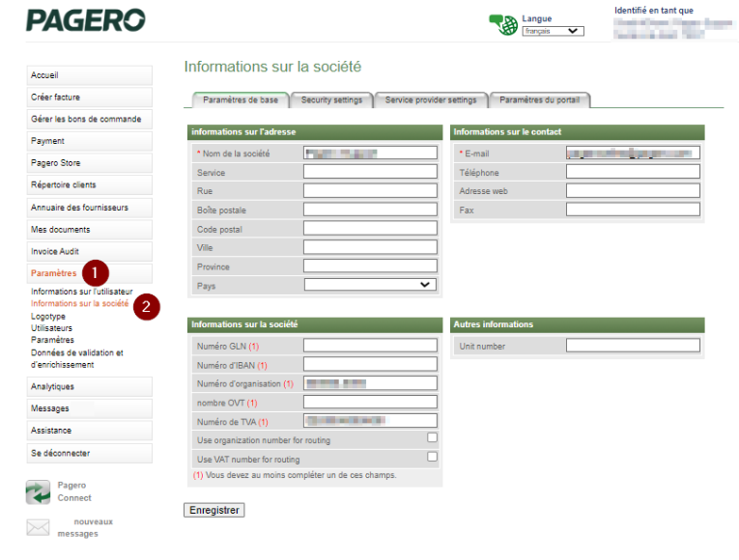The width and height of the screenshot is (739, 560).
Task: Go to Créer facture in sidebar
Action: [89, 98]
